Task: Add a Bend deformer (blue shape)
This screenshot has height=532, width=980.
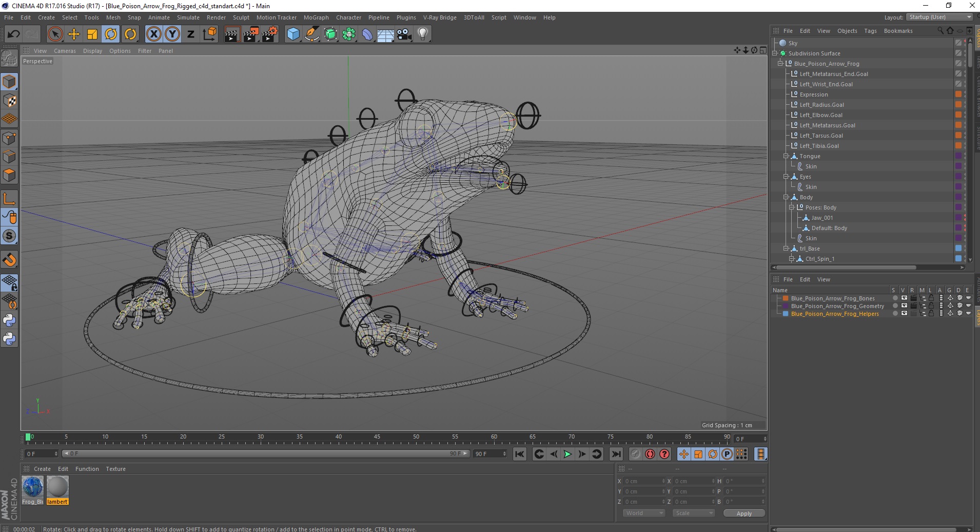Action: pos(367,34)
